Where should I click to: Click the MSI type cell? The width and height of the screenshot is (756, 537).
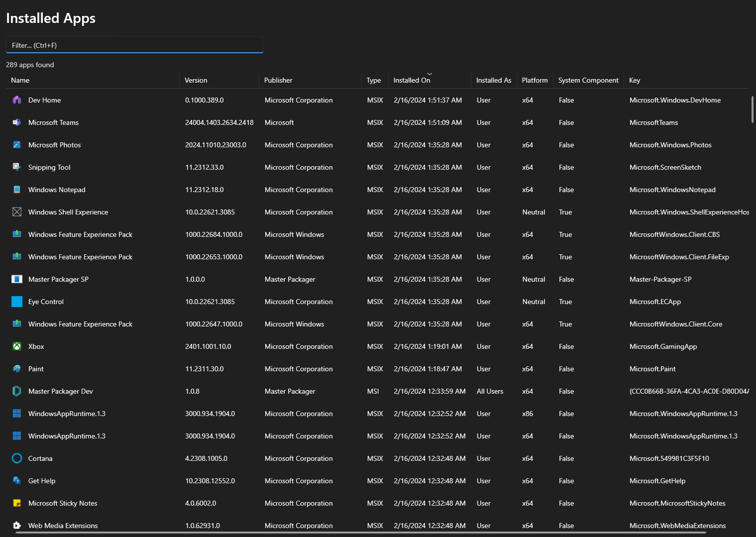pyautogui.click(x=373, y=391)
